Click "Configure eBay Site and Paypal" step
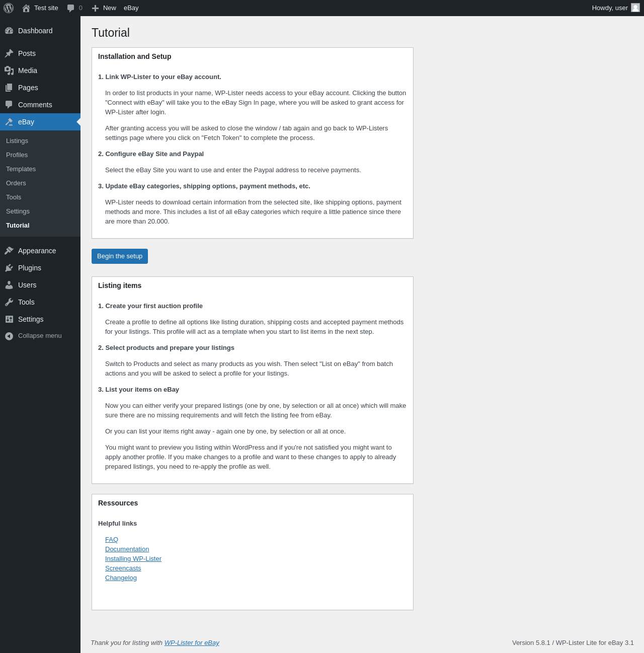This screenshot has width=644, height=653. pos(151,154)
